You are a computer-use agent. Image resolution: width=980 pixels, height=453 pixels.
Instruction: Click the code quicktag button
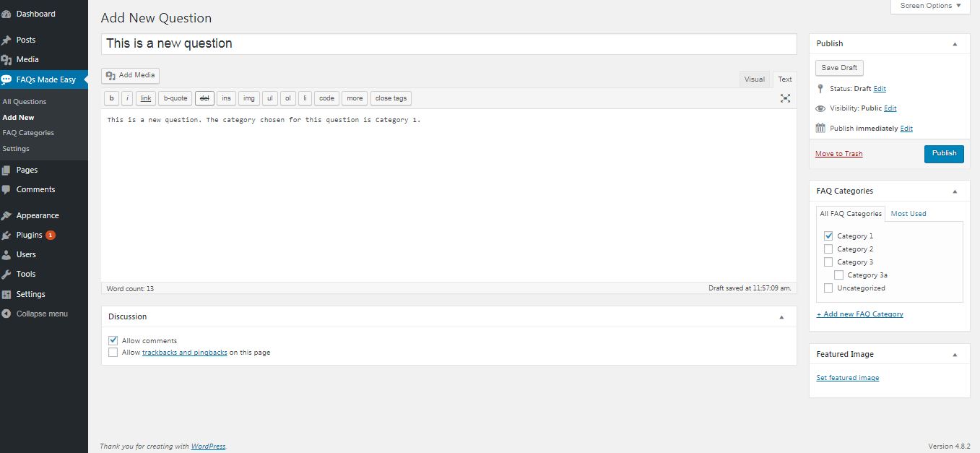click(x=326, y=98)
